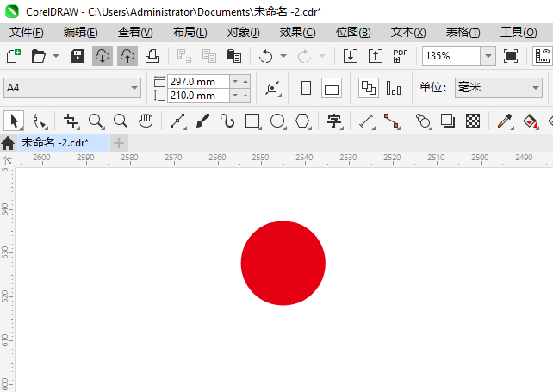553x392 pixels.
Task: Activate the Text tool
Action: (334, 121)
